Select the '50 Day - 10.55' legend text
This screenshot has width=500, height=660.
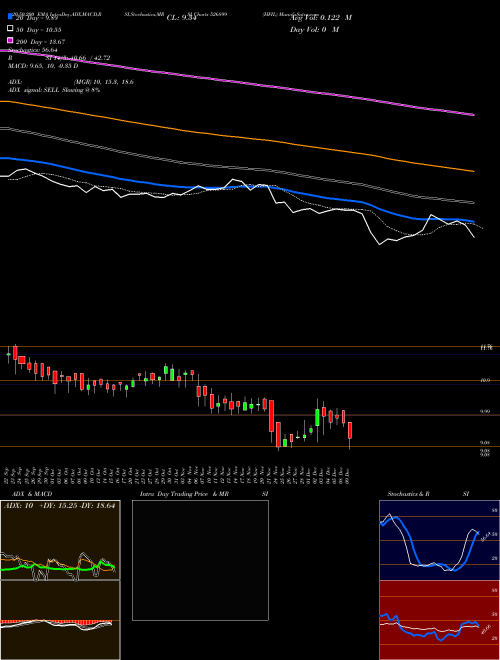(39, 30)
